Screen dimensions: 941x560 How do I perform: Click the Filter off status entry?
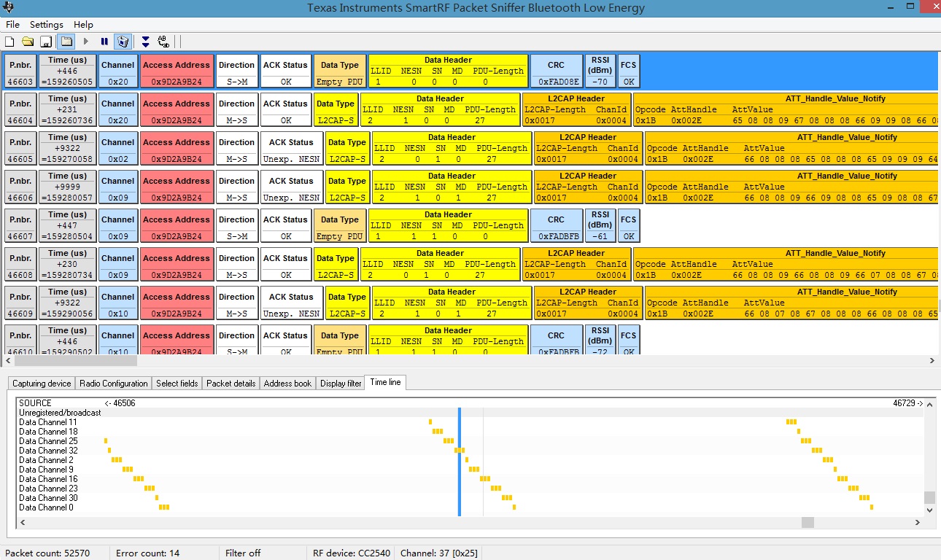243,553
